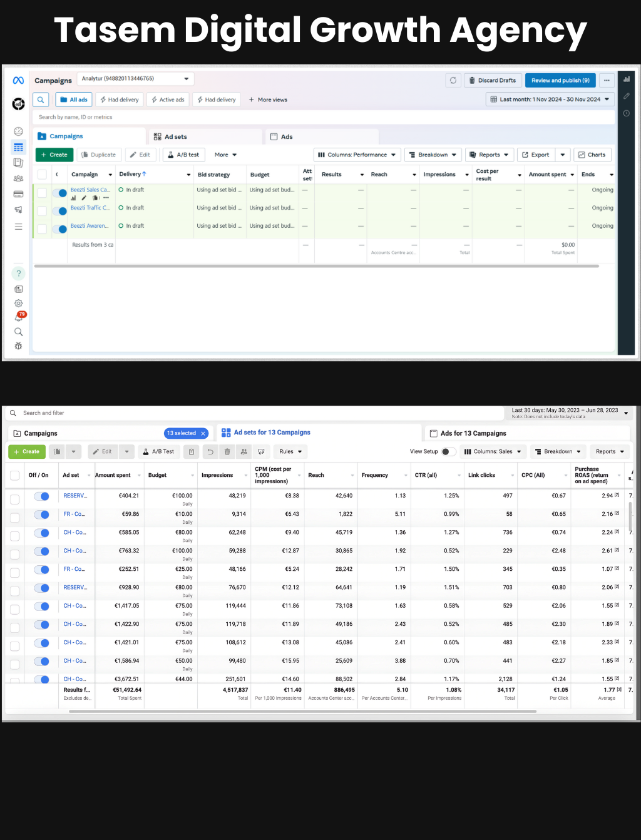Viewport: 641px width, 840px height.
Task: Click the horizontal scrollbar under the ad sets table
Action: [302, 711]
